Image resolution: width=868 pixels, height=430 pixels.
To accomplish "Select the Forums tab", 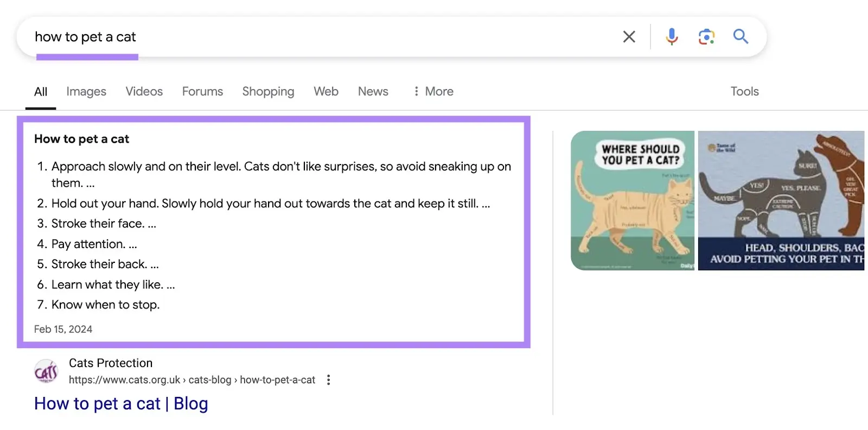I will pos(202,91).
